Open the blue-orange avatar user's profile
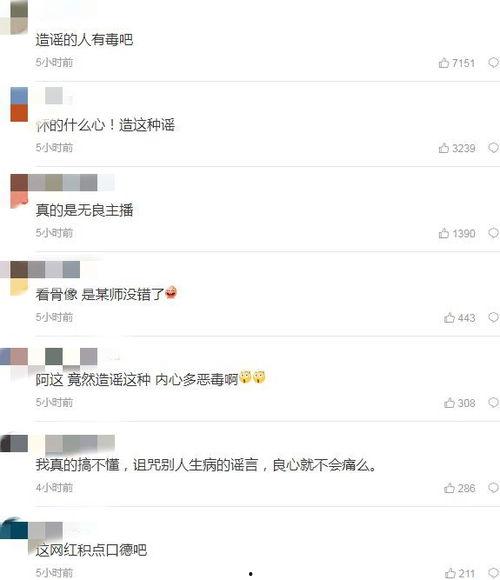The height and width of the screenshot is (580, 500). 19,105
